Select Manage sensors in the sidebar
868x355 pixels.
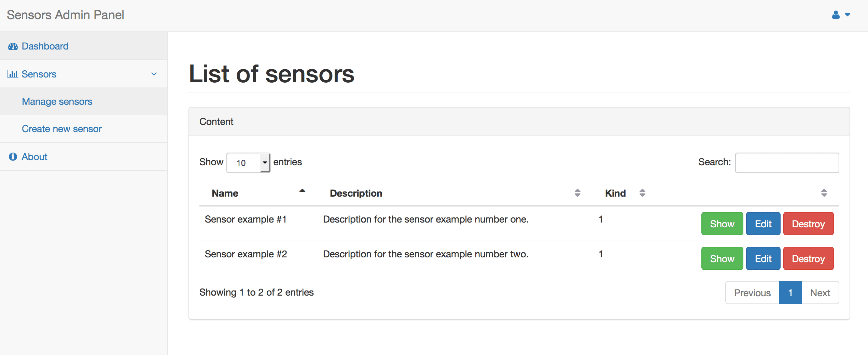coord(57,101)
